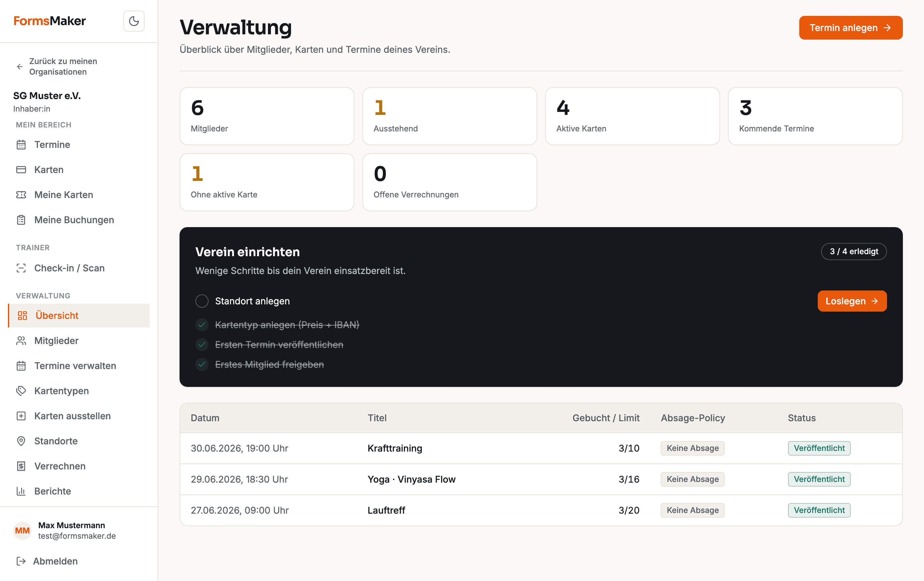Screen dimensions: 924x581
Task: Open Termine verwalten menu item
Action: tap(79, 366)
